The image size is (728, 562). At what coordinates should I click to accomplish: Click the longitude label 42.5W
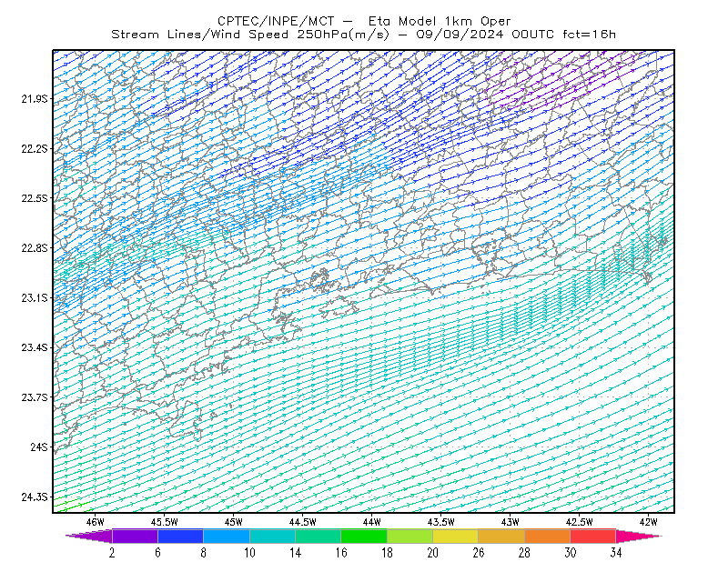tap(580, 522)
